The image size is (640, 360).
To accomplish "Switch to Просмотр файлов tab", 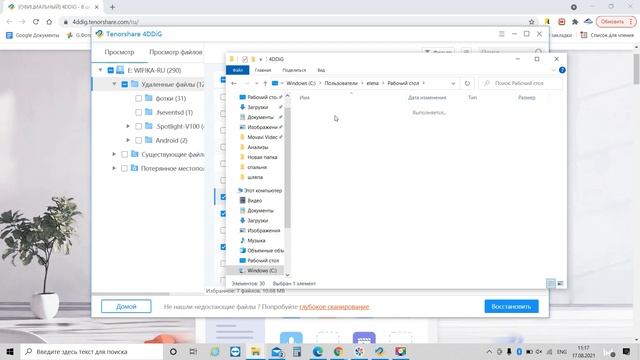I will (x=176, y=52).
